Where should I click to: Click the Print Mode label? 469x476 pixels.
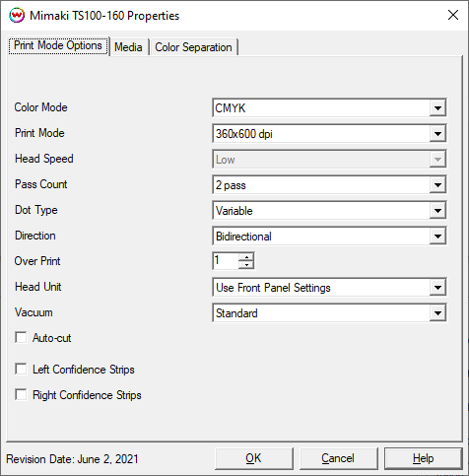(x=39, y=133)
